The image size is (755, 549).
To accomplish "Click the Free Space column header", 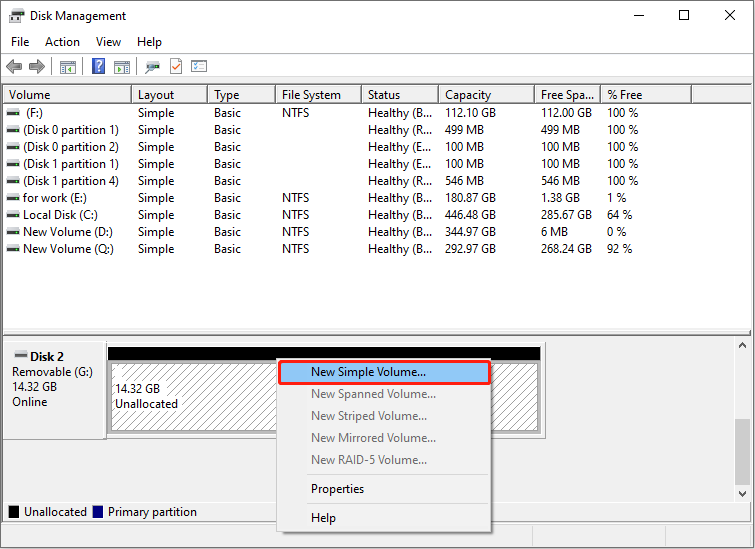I will pyautogui.click(x=568, y=95).
